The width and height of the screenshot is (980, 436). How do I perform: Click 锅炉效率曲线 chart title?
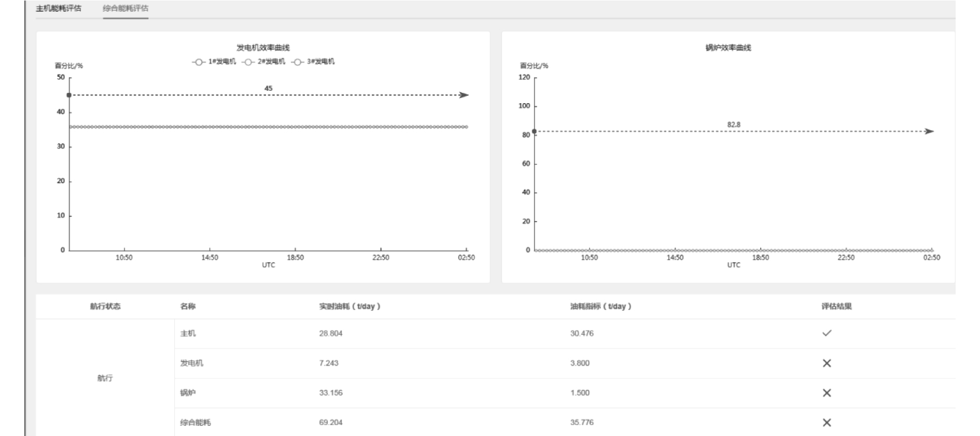tap(728, 48)
